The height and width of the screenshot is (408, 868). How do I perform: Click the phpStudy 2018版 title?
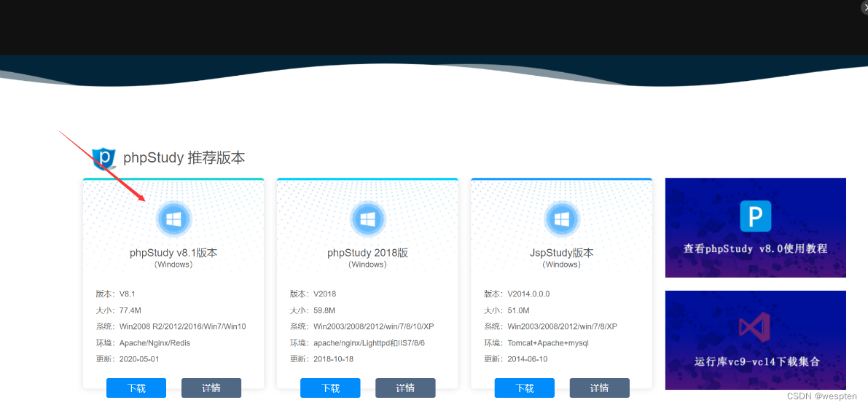tap(367, 253)
